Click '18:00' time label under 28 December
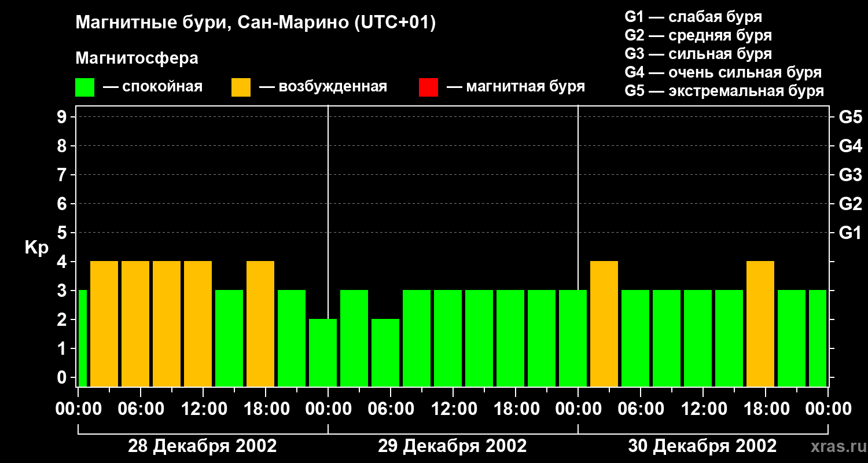 [266, 409]
